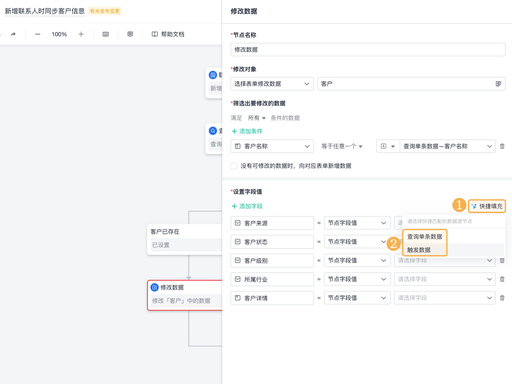Open the 帮助文档 help document
Screen dimensions: 512x384
point(168,34)
